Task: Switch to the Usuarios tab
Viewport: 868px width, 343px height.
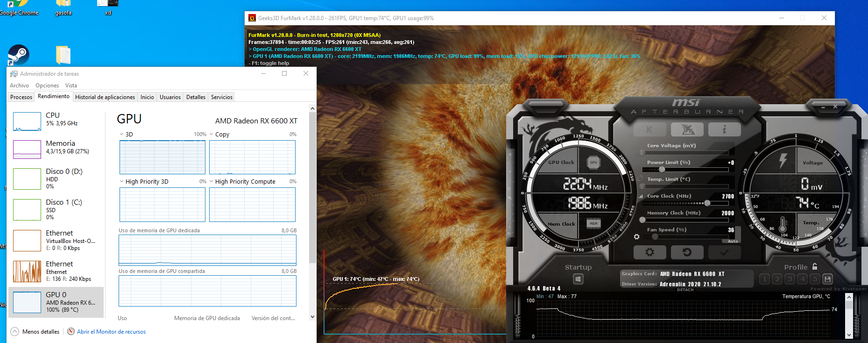Action: pyautogui.click(x=170, y=97)
